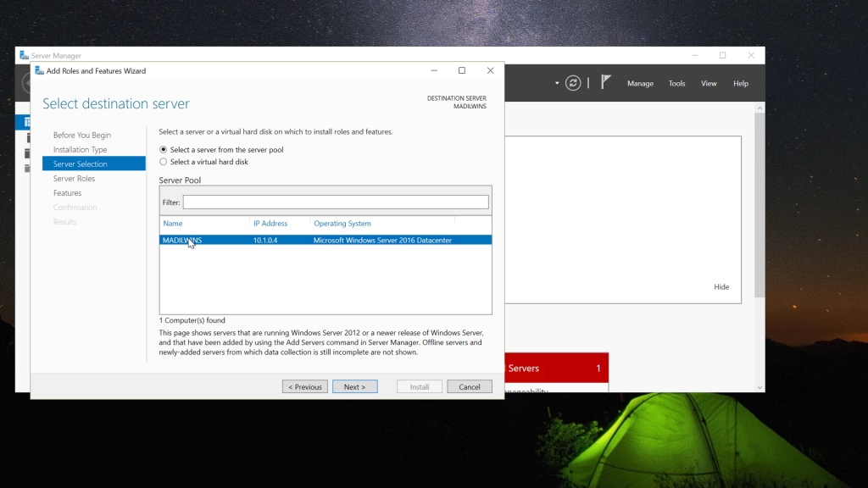Open the Tools menu in Server Manager

676,84
